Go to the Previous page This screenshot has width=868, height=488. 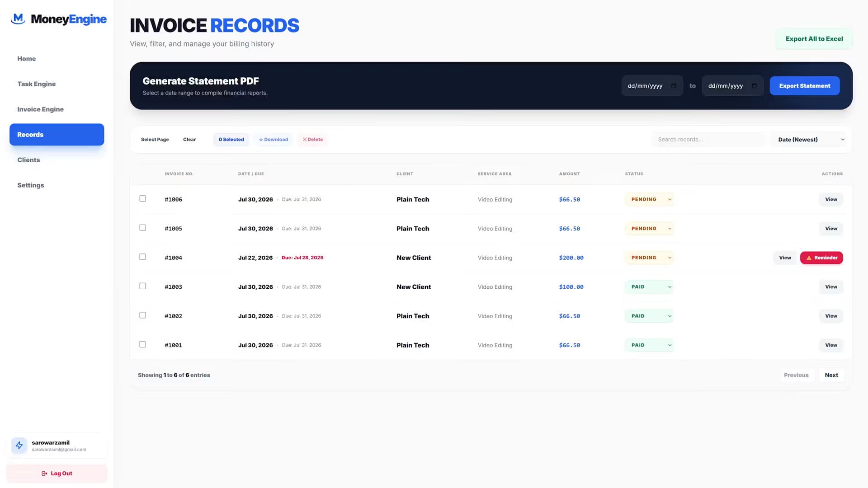point(796,375)
